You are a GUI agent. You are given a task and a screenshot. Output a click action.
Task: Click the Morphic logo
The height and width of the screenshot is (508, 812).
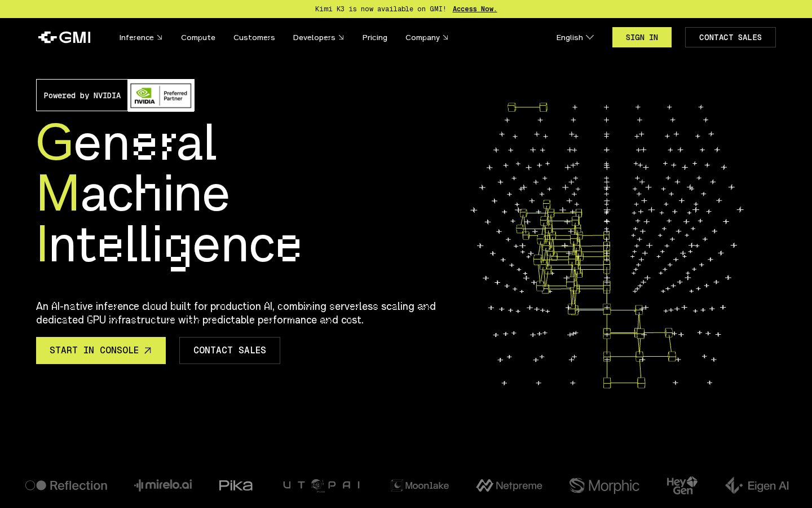604,485
